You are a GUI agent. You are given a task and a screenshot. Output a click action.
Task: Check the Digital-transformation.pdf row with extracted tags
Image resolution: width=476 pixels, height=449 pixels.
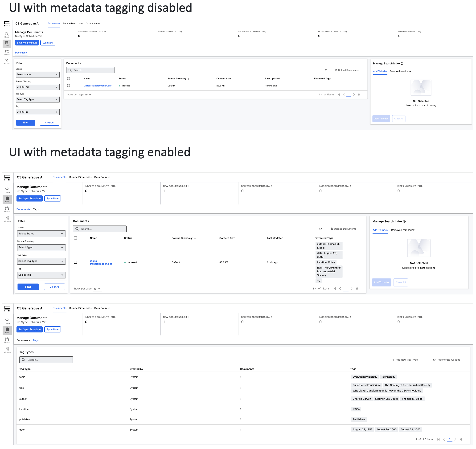(75, 262)
